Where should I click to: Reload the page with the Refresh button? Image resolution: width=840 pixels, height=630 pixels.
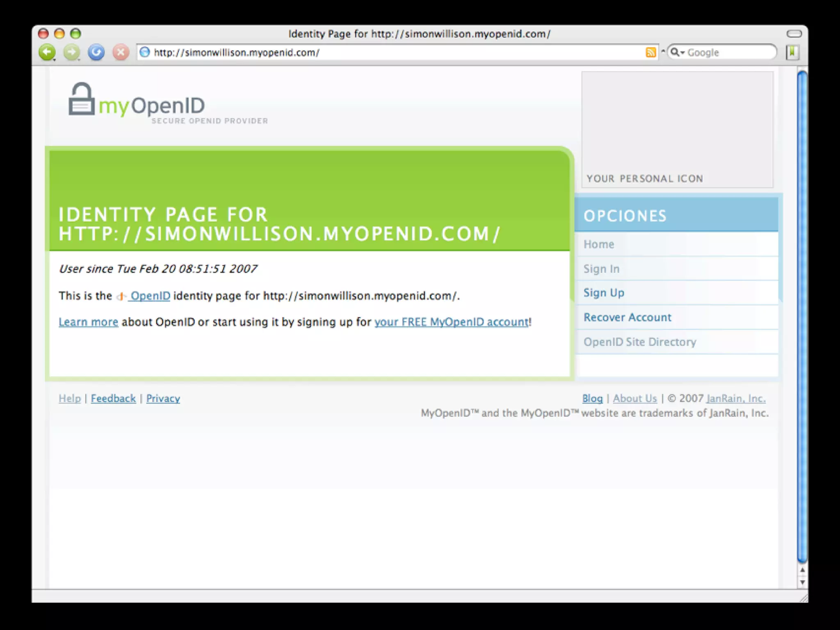(96, 52)
